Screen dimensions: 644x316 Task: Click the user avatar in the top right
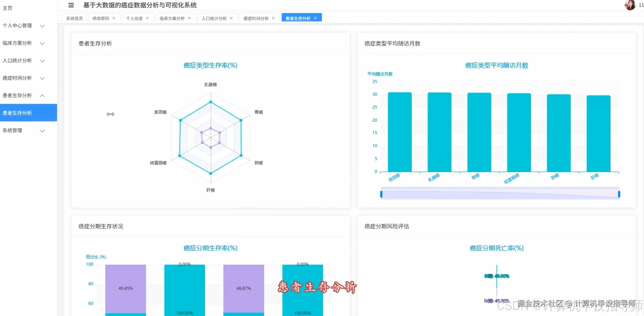[630, 5]
